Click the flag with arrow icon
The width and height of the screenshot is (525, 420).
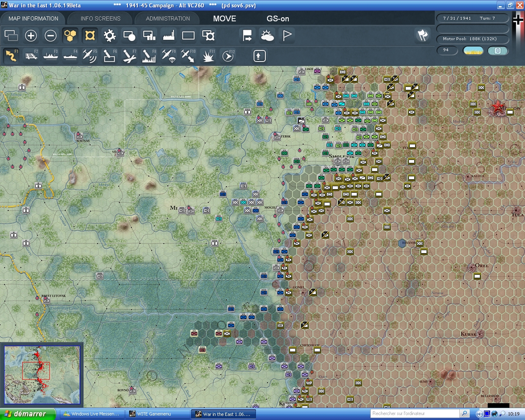[x=247, y=36]
